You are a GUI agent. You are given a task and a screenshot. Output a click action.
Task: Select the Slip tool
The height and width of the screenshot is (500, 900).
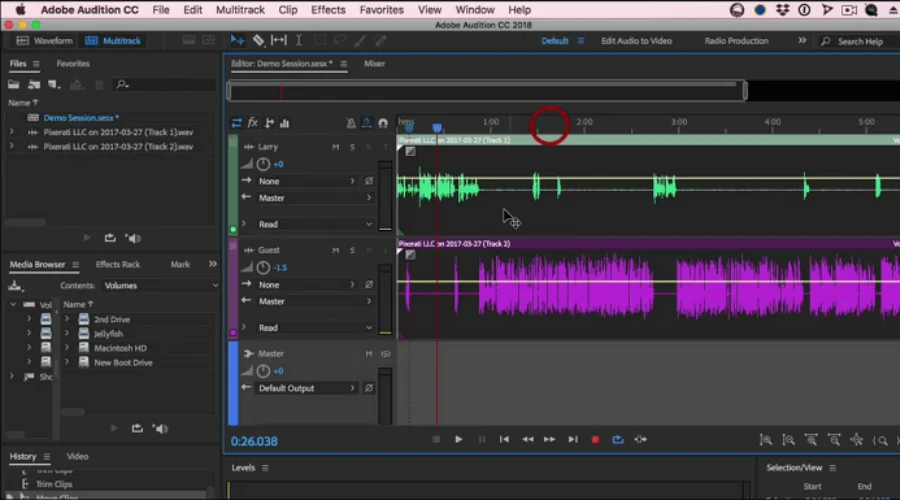click(x=278, y=40)
